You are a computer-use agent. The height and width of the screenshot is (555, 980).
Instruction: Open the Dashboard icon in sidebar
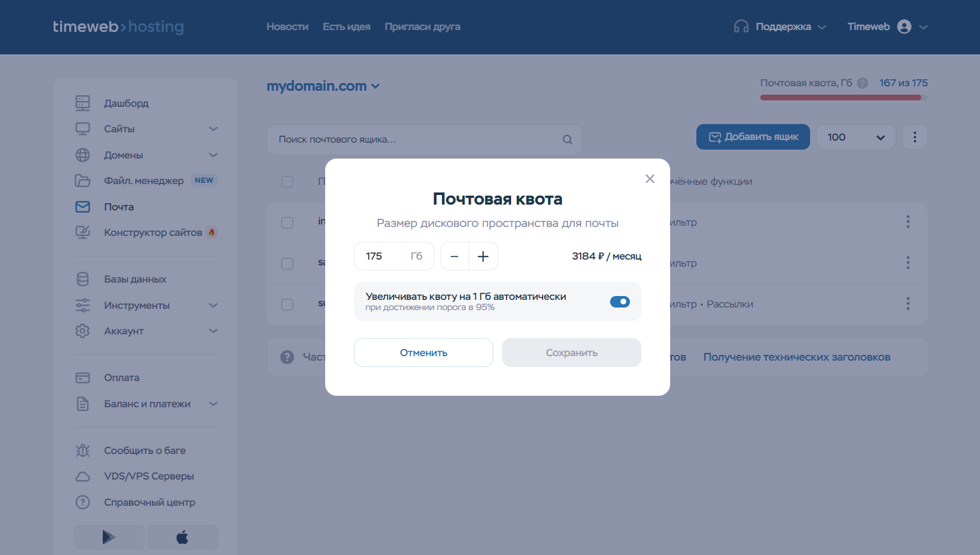click(x=83, y=103)
